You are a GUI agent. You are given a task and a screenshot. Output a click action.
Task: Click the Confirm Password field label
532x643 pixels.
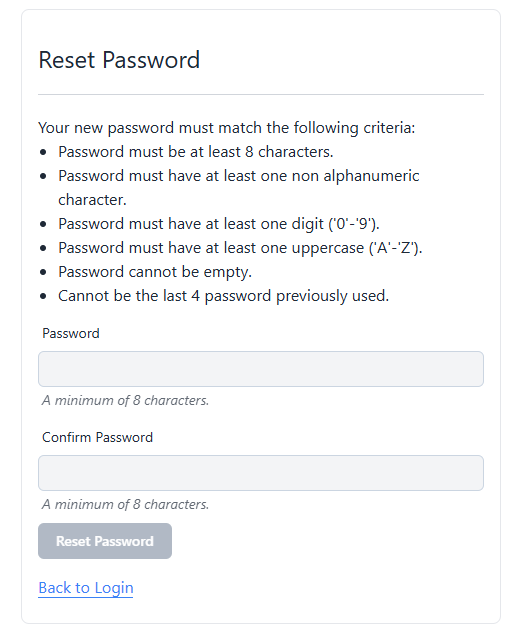(x=97, y=437)
